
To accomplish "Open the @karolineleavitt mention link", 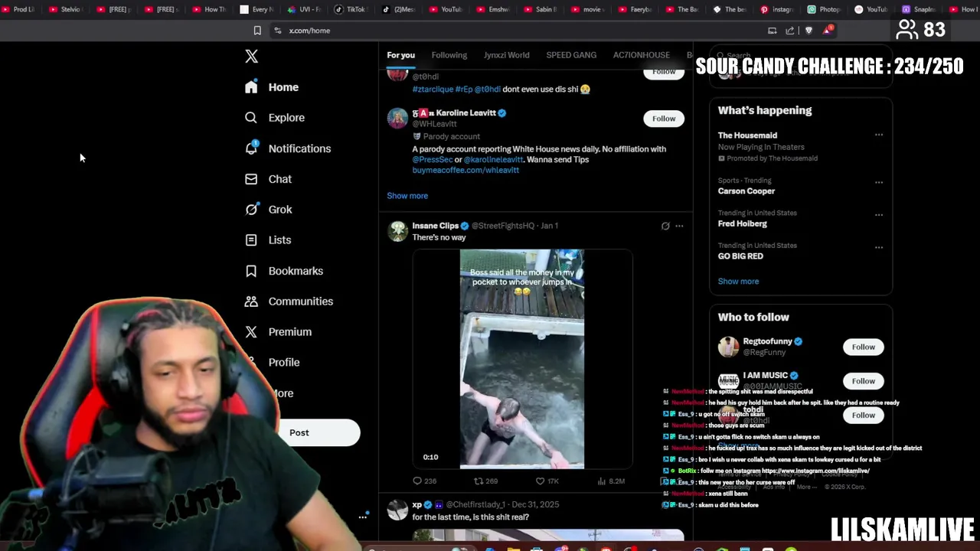I will [x=494, y=160].
